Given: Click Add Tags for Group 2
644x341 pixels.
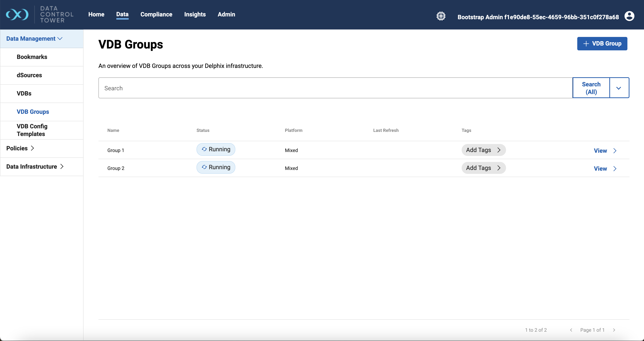Looking at the screenshot, I should pos(483,168).
